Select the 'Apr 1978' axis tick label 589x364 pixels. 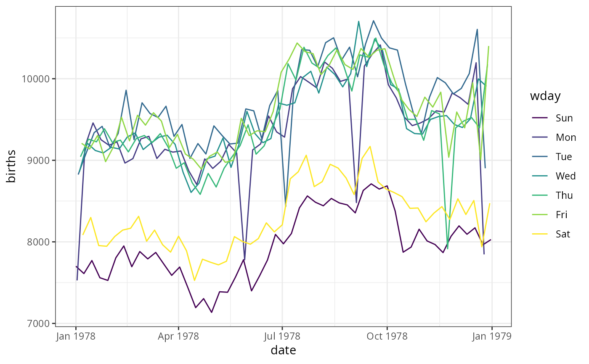tap(178, 336)
